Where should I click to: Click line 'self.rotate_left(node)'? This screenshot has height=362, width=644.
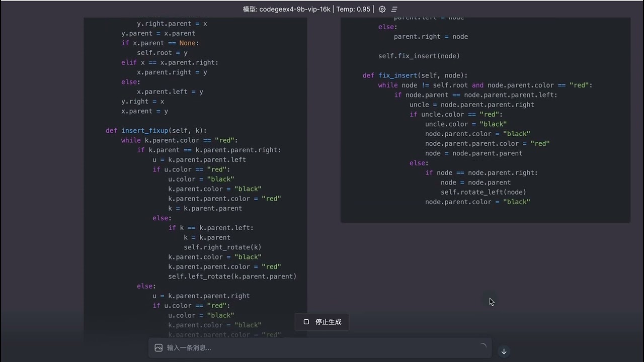[484, 192]
